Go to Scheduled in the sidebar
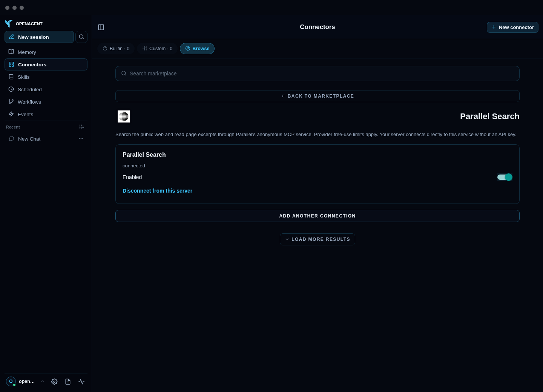Image resolution: width=543 pixels, height=392 pixels. click(x=46, y=89)
